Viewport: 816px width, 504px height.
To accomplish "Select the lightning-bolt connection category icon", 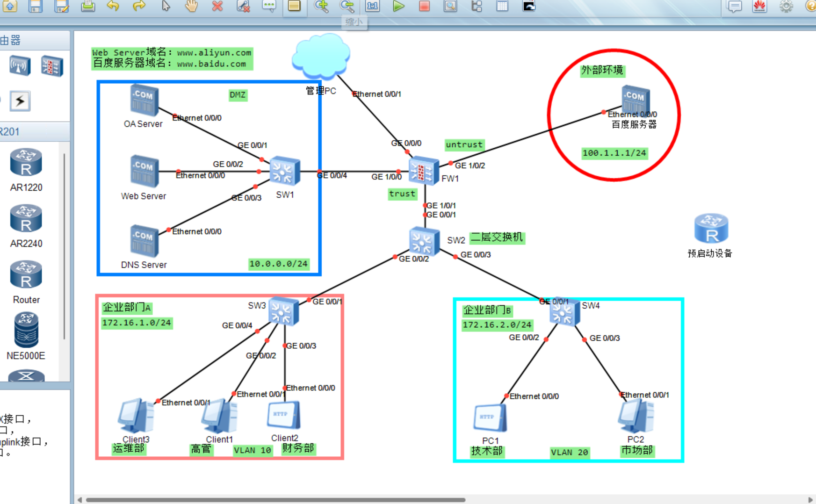I will (20, 101).
